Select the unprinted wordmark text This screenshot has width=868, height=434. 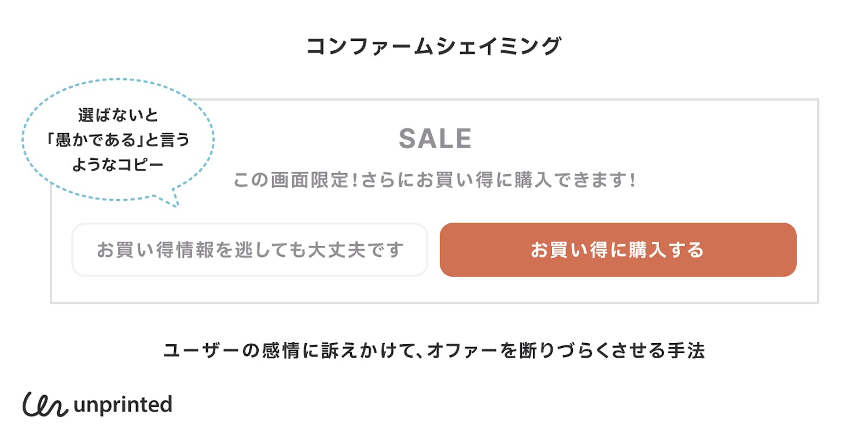click(x=123, y=404)
